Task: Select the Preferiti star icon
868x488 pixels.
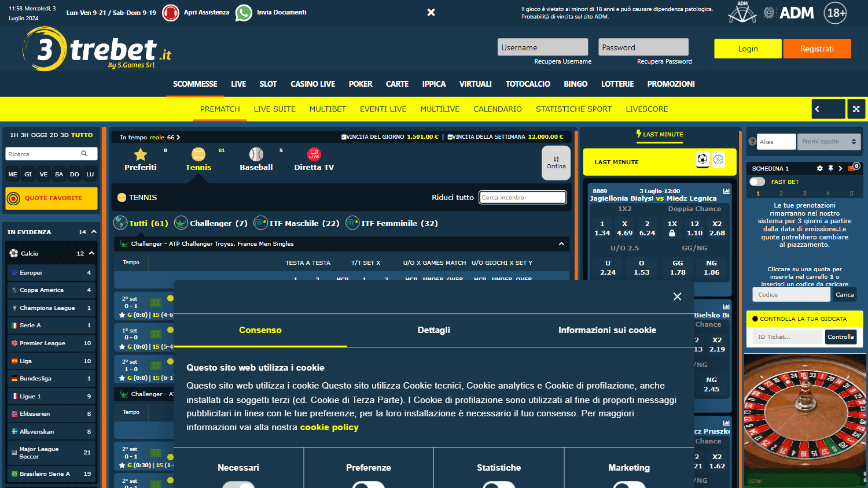Action: tap(141, 154)
